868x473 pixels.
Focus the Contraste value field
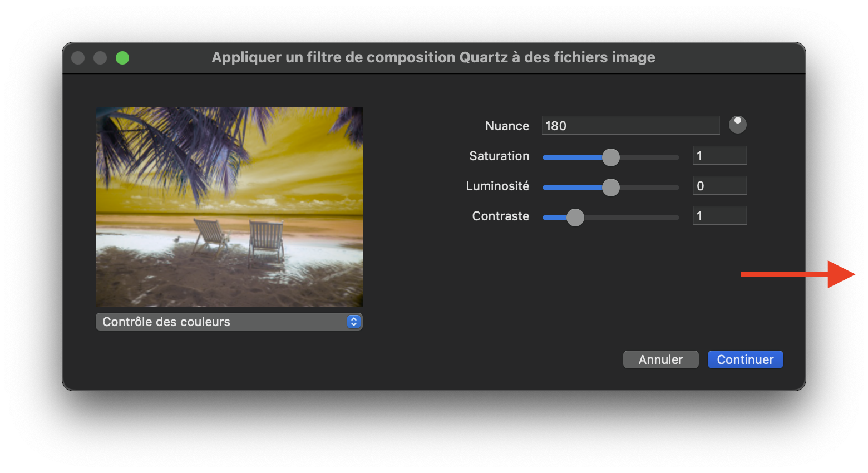click(719, 216)
